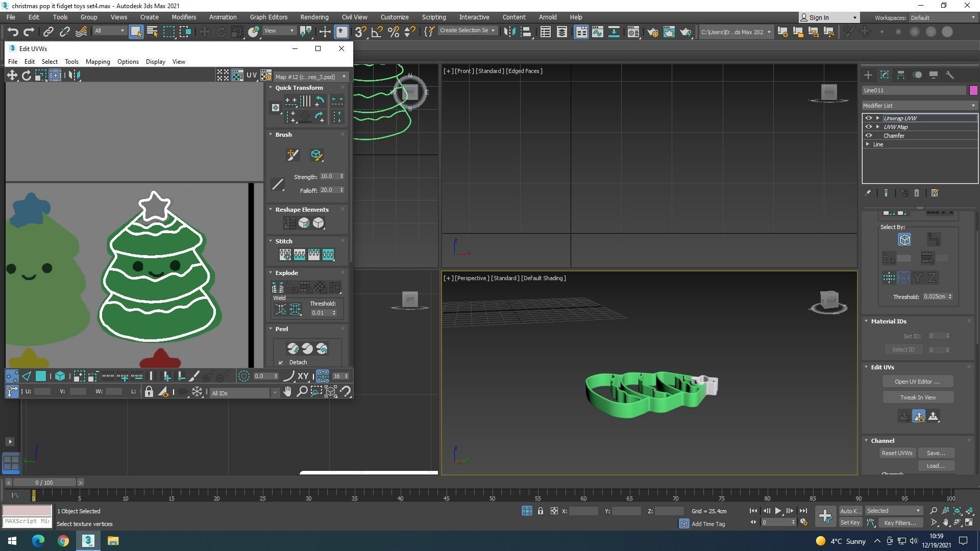The image size is (980, 551).
Task: Click the magenta object color swatch
Action: (x=973, y=90)
